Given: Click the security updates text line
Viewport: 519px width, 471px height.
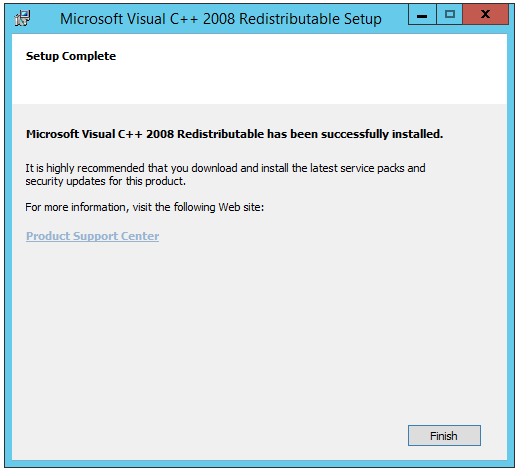Looking at the screenshot, I should 106,181.
